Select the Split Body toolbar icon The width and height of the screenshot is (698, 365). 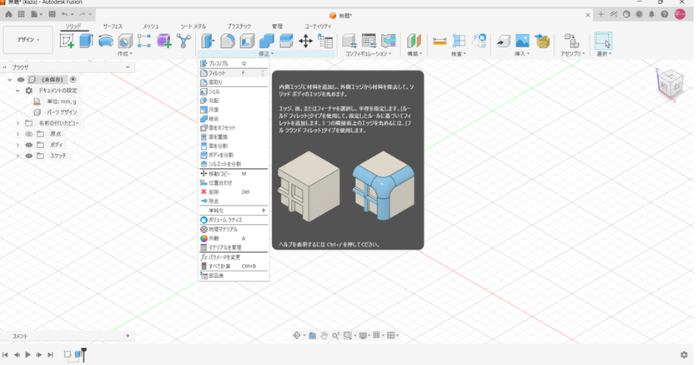pyautogui.click(x=286, y=41)
